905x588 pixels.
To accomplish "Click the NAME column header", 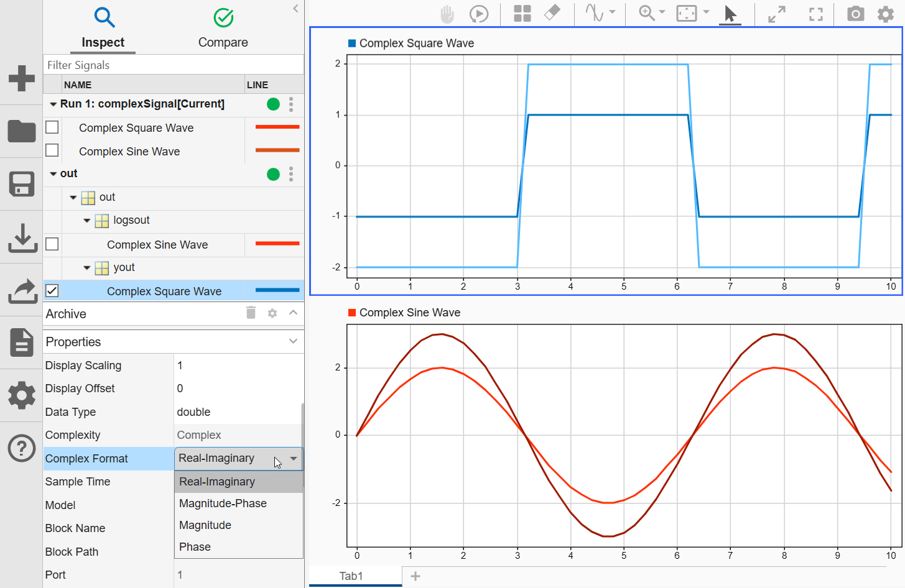I will (153, 85).
